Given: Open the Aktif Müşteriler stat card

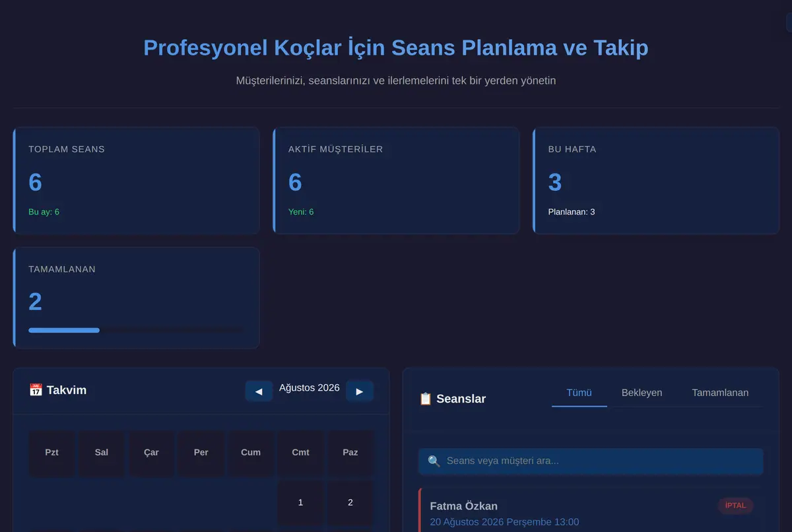Looking at the screenshot, I should (396, 180).
